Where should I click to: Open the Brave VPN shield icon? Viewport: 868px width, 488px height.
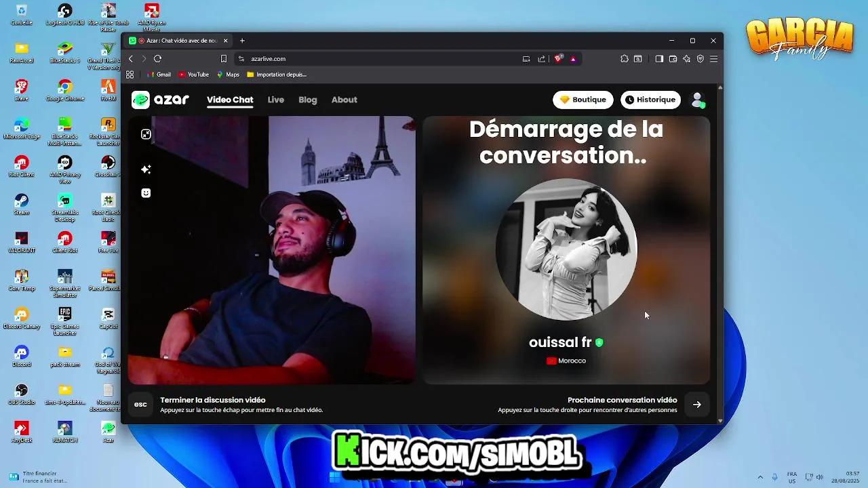[701, 59]
